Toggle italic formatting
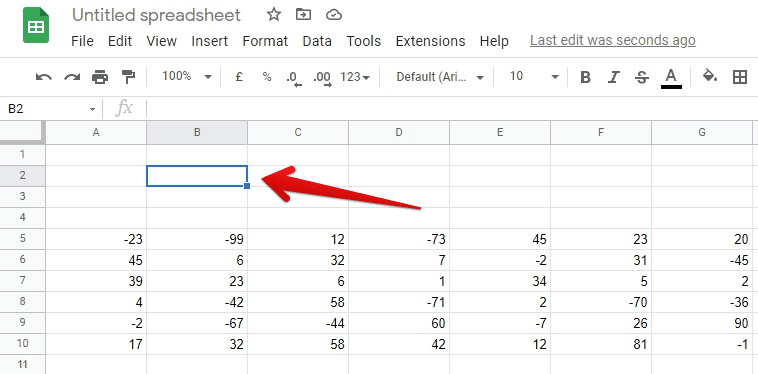The width and height of the screenshot is (758, 374). 613,77
